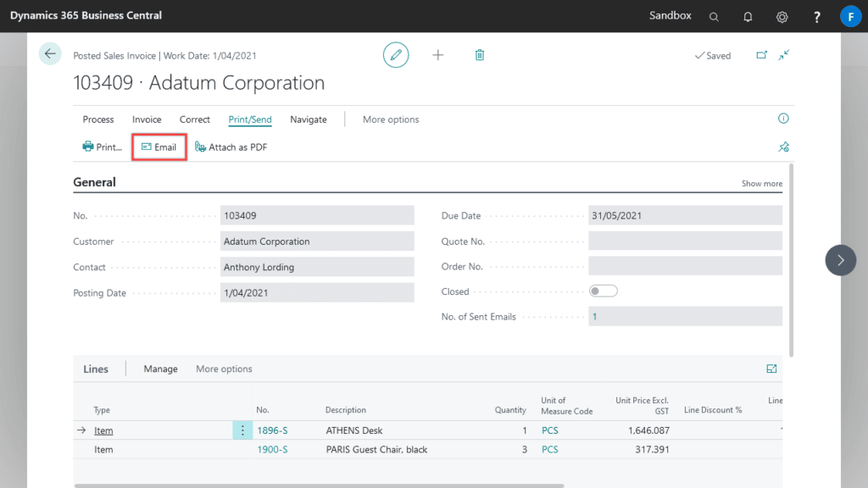Open page in new window icon
Viewport: 868px width, 488px height.
tap(761, 55)
